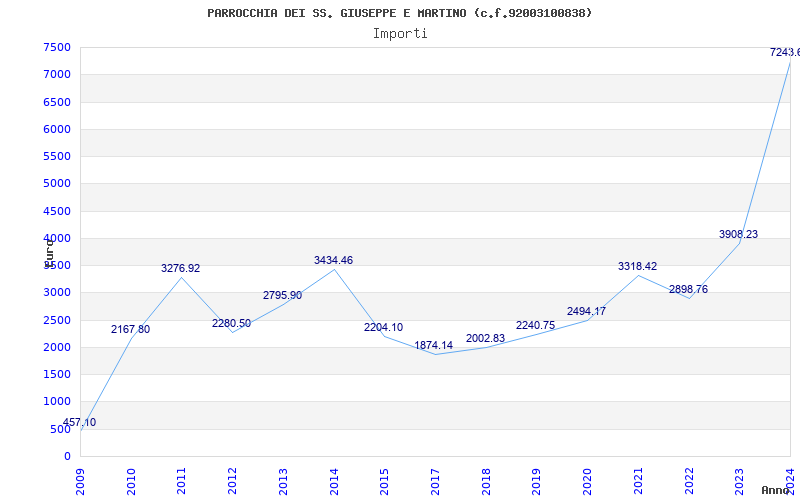This screenshot has width=800, height=500.
Task: Click x-axis year 2012
Action: 233,482
